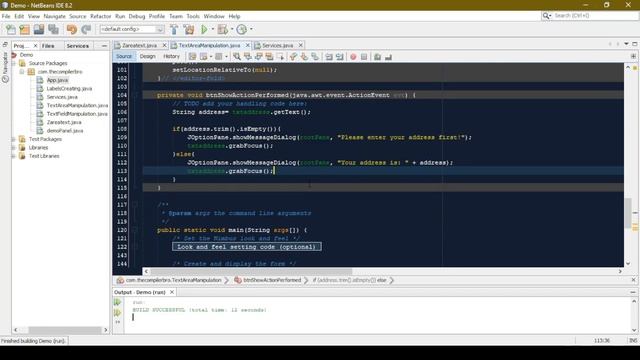Open the Run Project dropdown arrow

tap(213, 29)
